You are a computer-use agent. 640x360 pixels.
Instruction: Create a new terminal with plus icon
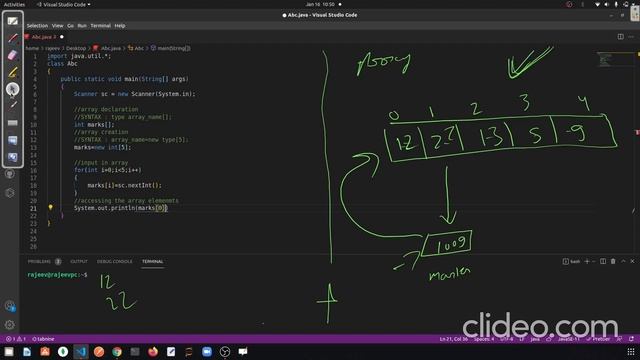(587, 261)
